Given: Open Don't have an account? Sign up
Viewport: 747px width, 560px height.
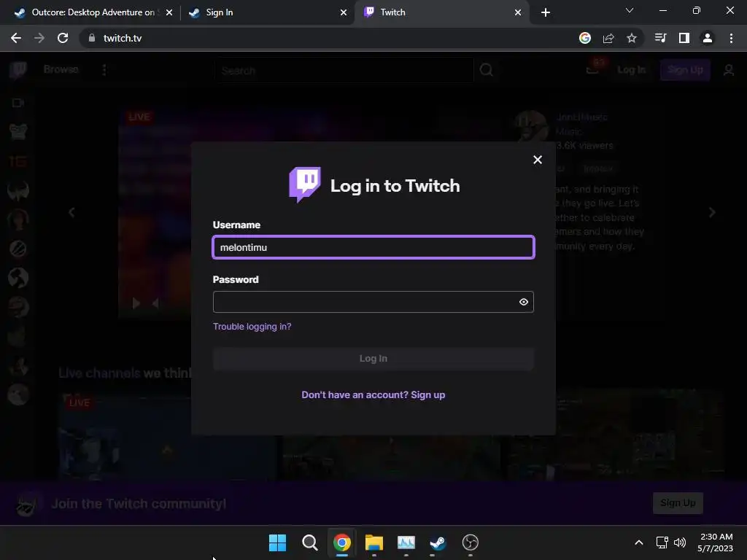Looking at the screenshot, I should pyautogui.click(x=373, y=394).
